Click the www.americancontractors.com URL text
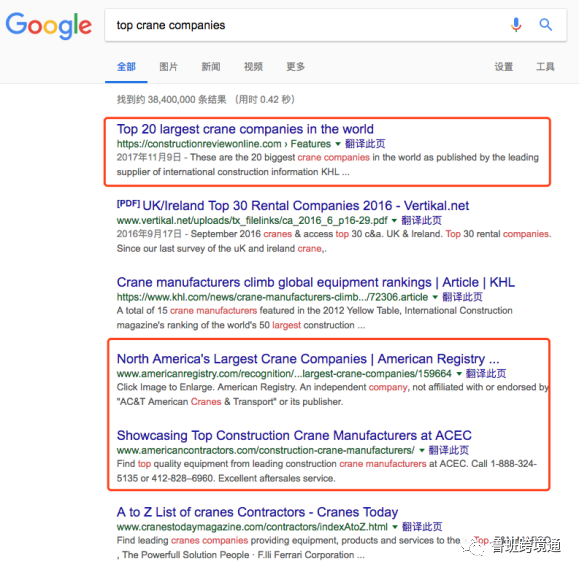Image resolution: width=579 pixels, height=572 pixels. click(265, 451)
